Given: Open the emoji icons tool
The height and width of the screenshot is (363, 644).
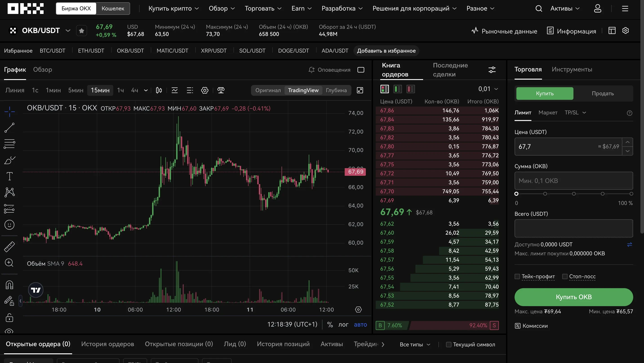Looking at the screenshot, I should [x=9, y=225].
